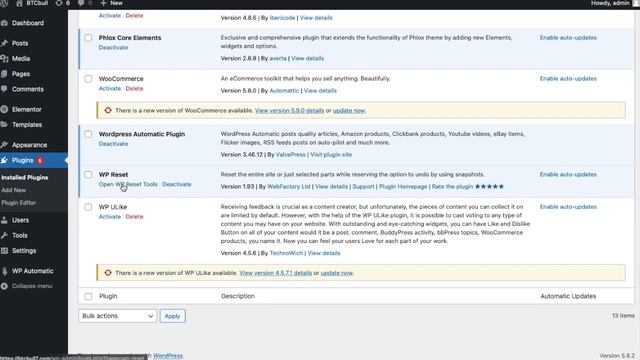Select the Plugin Editor submenu item
The height and width of the screenshot is (360, 640).
[18, 203]
